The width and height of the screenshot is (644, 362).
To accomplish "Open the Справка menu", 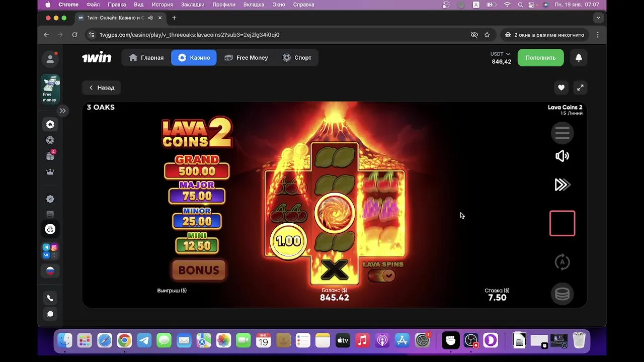I will [x=304, y=5].
